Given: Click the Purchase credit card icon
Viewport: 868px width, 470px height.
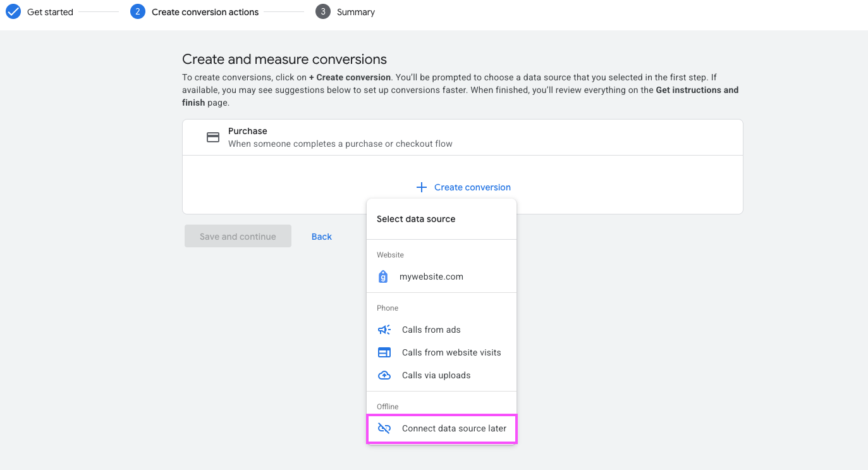Looking at the screenshot, I should (x=213, y=137).
